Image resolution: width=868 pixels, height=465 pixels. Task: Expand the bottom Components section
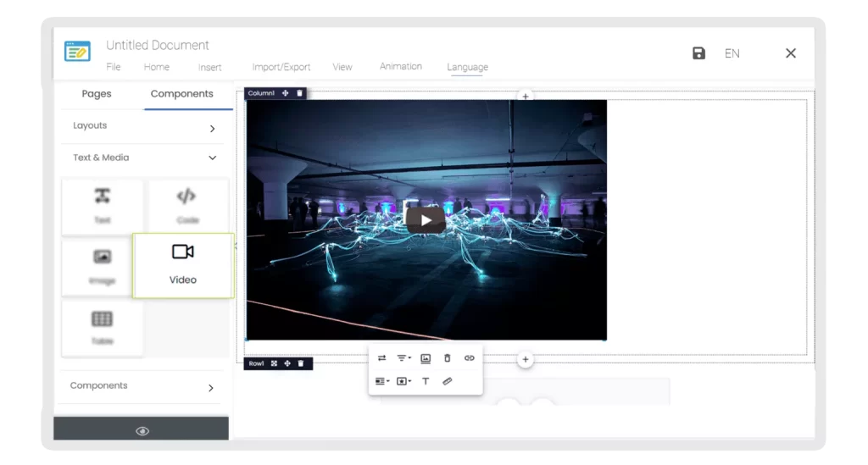click(142, 386)
